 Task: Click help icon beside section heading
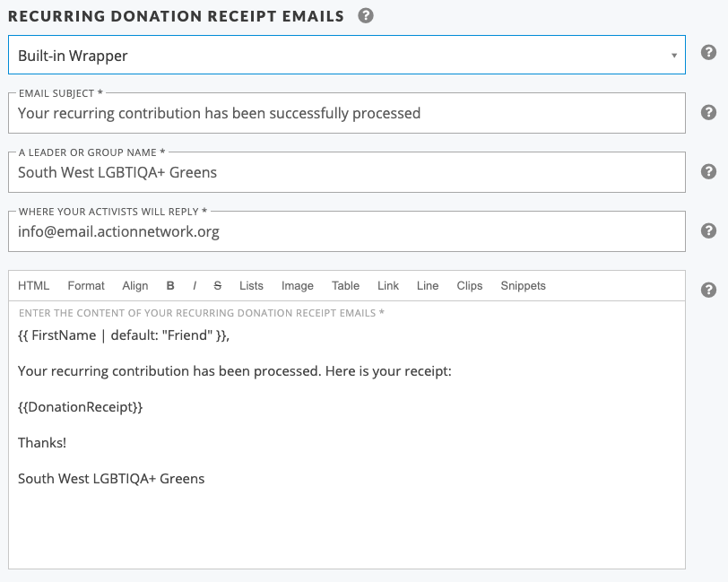(x=366, y=16)
